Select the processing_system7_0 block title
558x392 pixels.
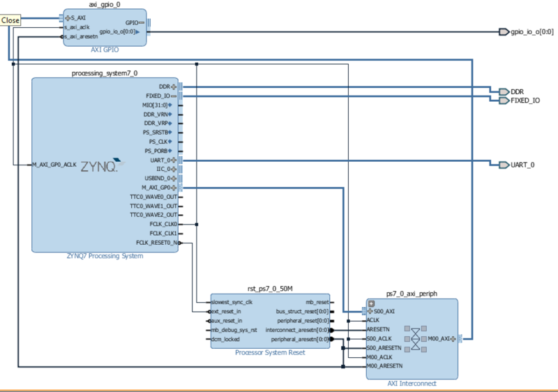(x=105, y=73)
